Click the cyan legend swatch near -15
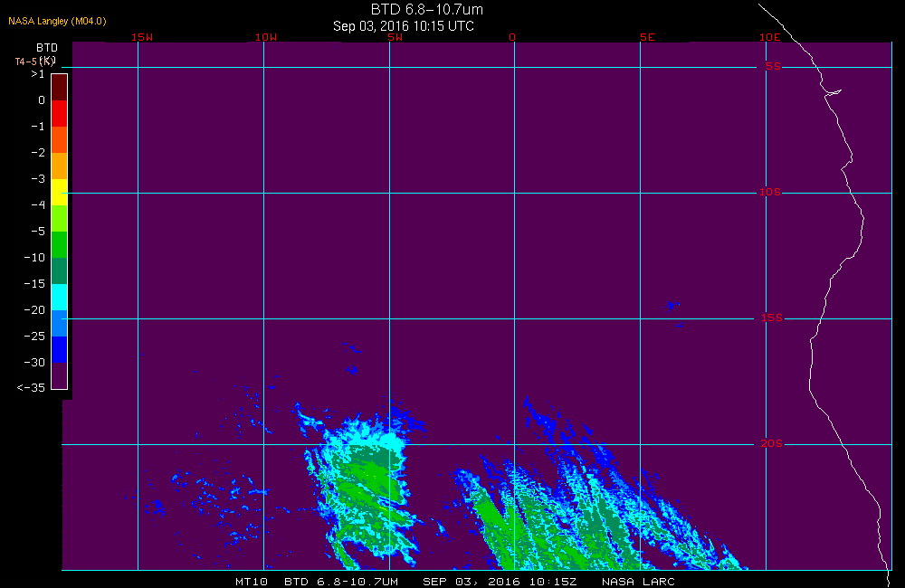The width and height of the screenshot is (905, 588). point(60,298)
